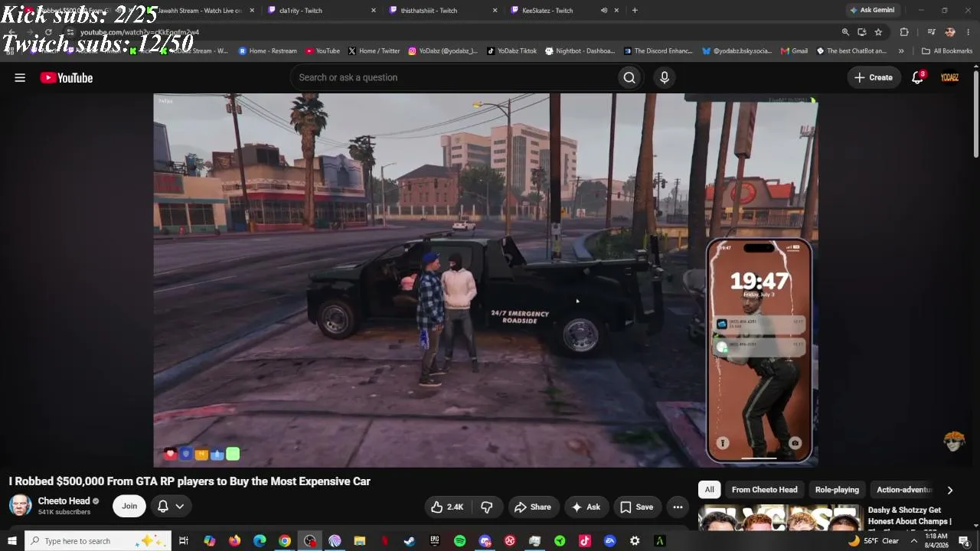Open Chrome extensions puzzle icon
The height and width of the screenshot is (551, 980).
pos(904,32)
